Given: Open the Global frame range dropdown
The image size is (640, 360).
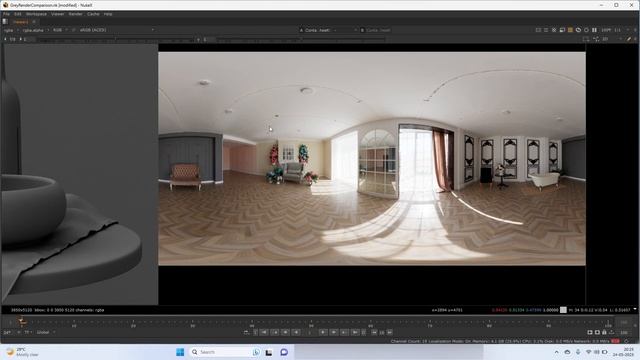Looking at the screenshot, I should tap(45, 333).
